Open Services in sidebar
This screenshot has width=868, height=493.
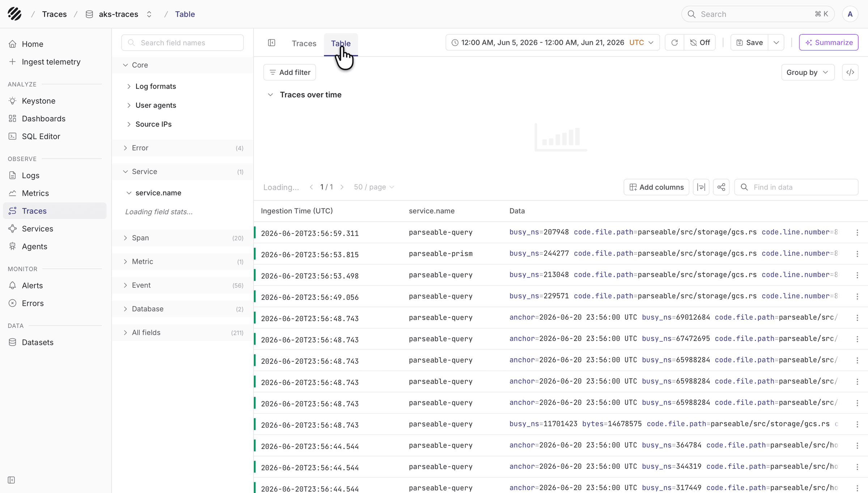(x=54, y=229)
